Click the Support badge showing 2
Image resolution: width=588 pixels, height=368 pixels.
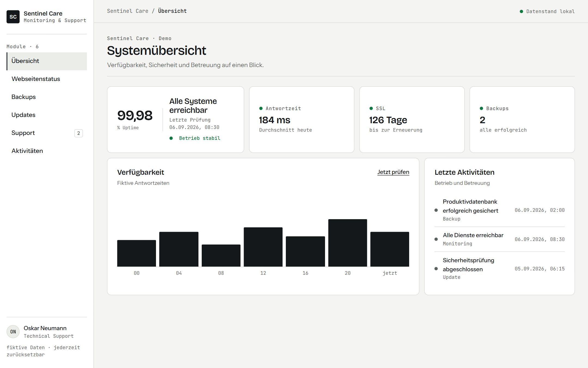click(x=79, y=133)
